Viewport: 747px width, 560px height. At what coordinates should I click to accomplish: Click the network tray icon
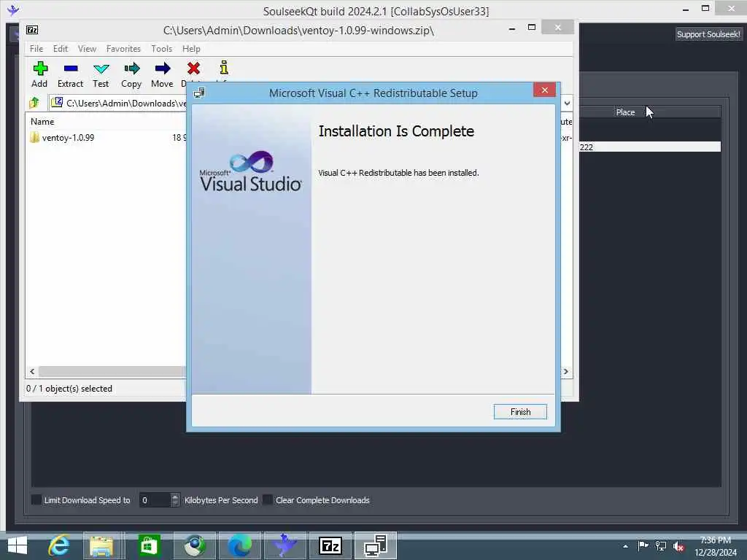[x=661, y=545]
